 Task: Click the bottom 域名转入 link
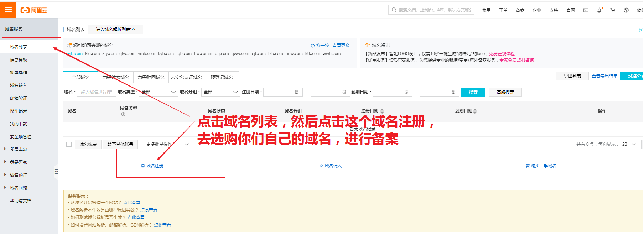pos(331,166)
